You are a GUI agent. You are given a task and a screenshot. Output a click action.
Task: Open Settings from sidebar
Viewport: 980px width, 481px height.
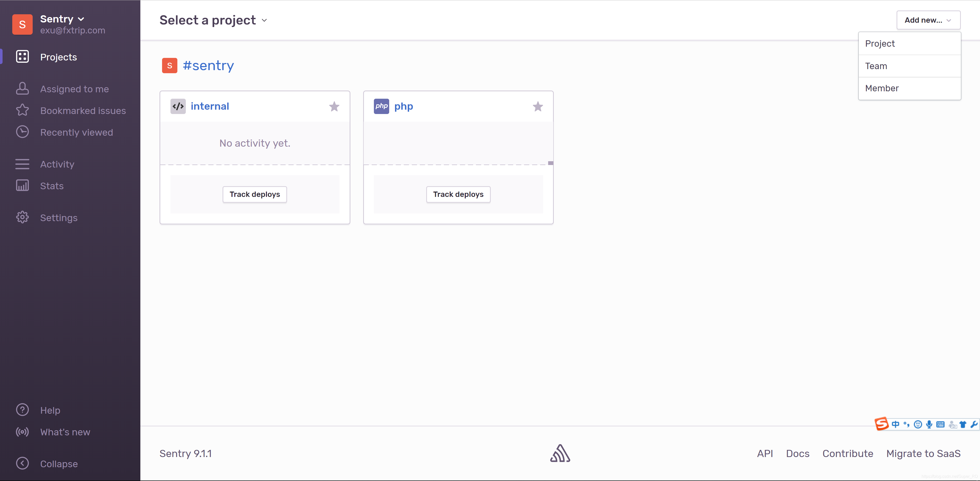pyautogui.click(x=59, y=218)
